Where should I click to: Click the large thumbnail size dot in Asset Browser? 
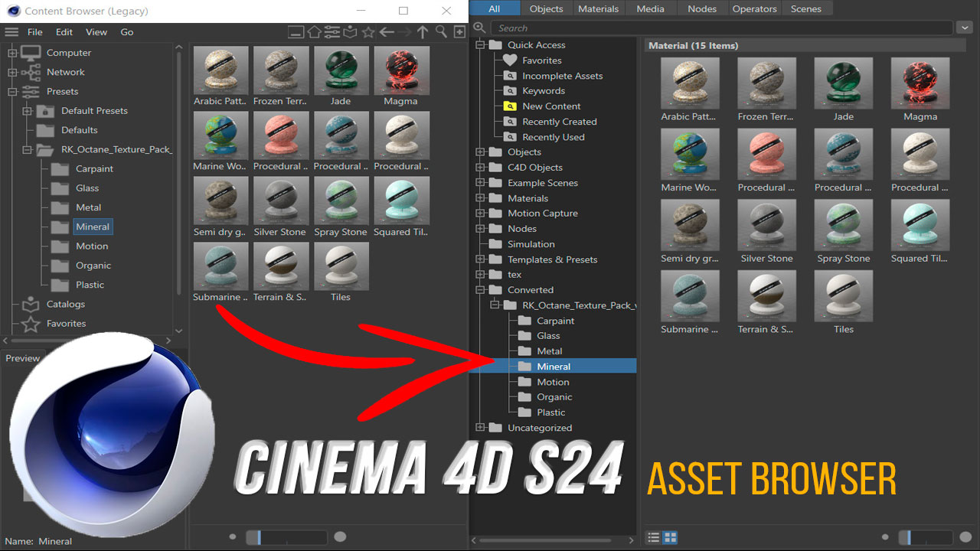pyautogui.click(x=966, y=538)
